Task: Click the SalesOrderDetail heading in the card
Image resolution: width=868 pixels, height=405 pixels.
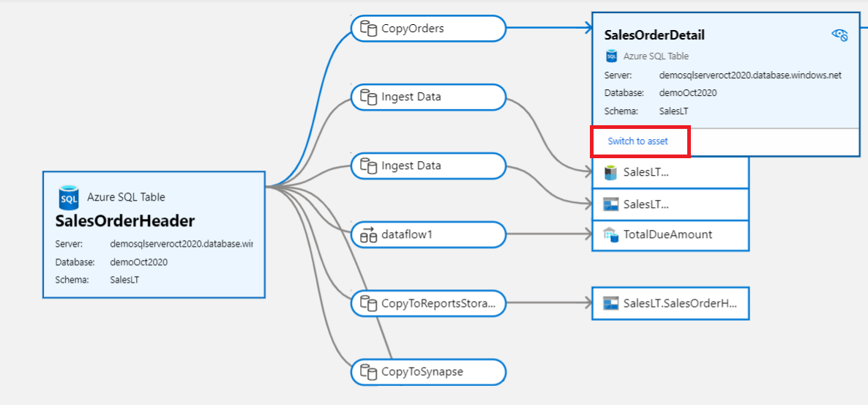Action: point(654,34)
